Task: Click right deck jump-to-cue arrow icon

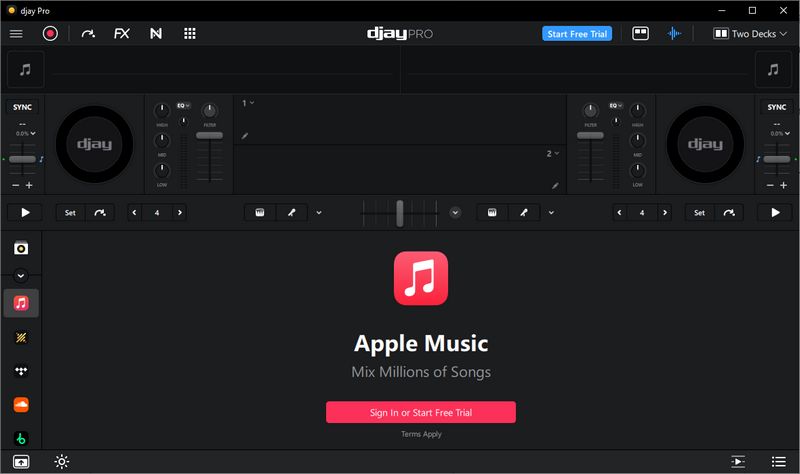Action: click(x=729, y=213)
